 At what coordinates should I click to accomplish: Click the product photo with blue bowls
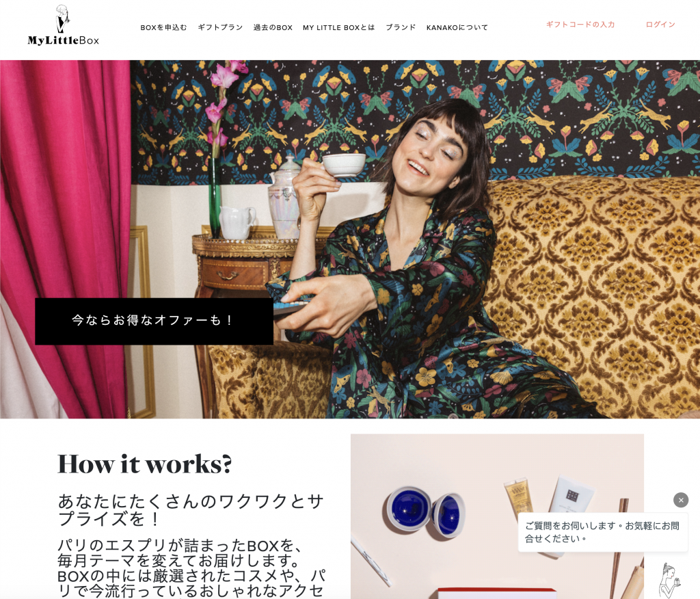coord(497,516)
